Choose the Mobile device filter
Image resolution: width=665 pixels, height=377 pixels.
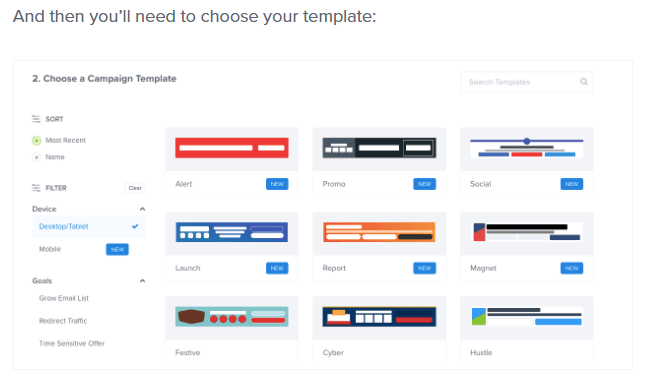click(50, 249)
